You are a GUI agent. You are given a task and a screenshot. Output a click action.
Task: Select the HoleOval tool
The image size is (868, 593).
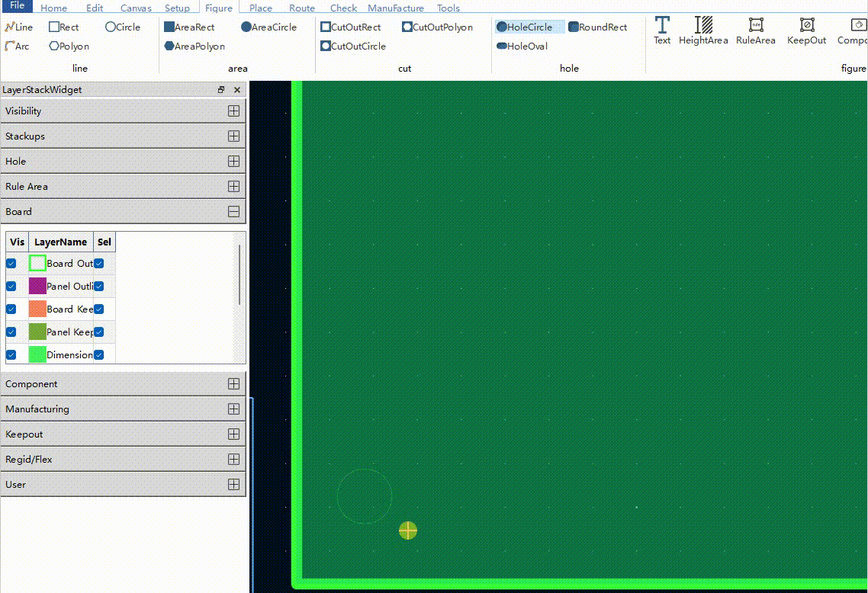coord(522,46)
